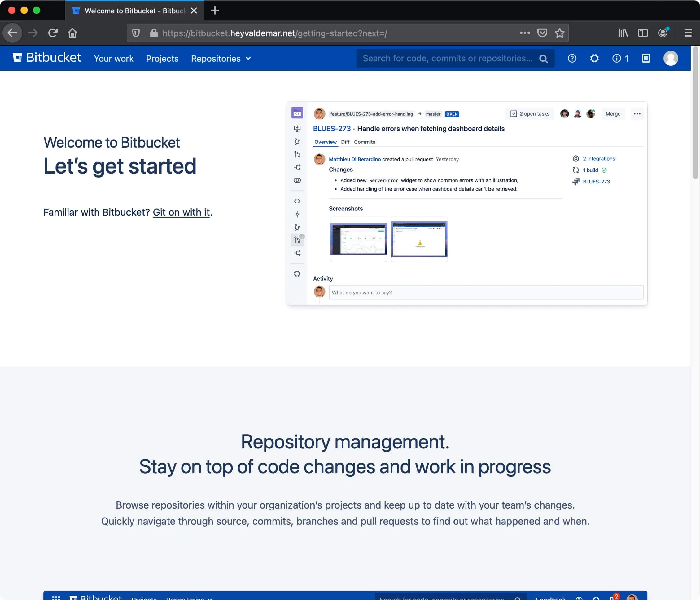
Task: Open the pull request three-dots more menu
Action: tap(637, 114)
